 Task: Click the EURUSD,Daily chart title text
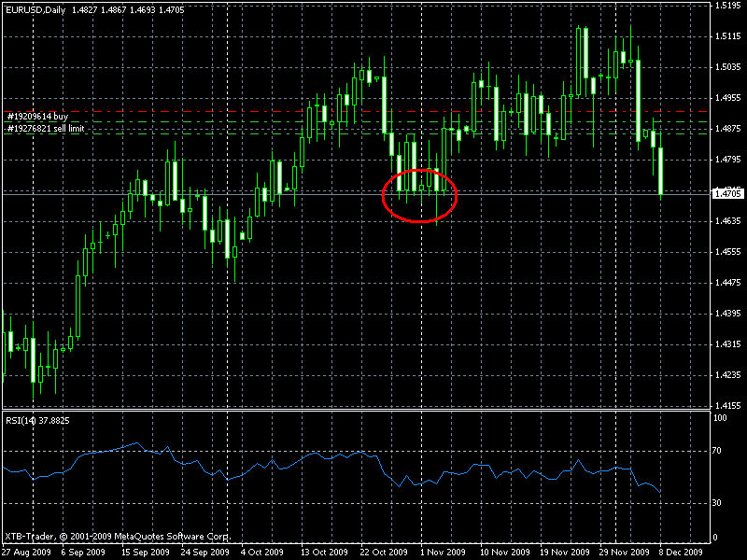coord(35,9)
